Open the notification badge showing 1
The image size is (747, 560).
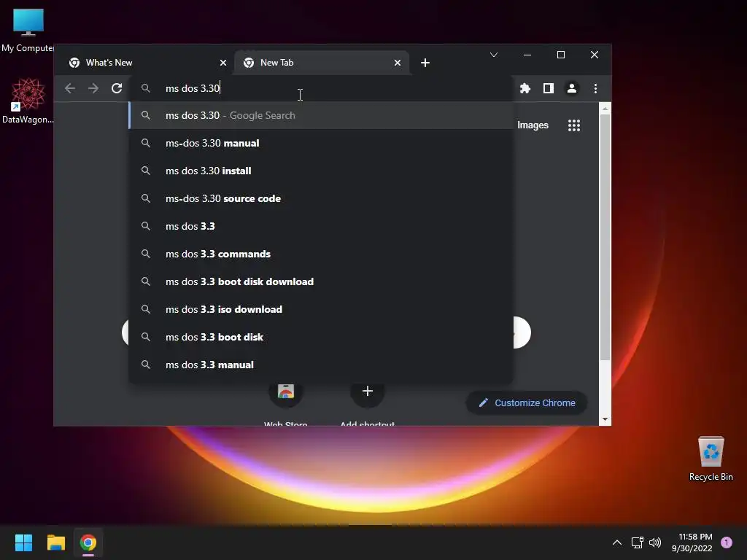point(727,542)
